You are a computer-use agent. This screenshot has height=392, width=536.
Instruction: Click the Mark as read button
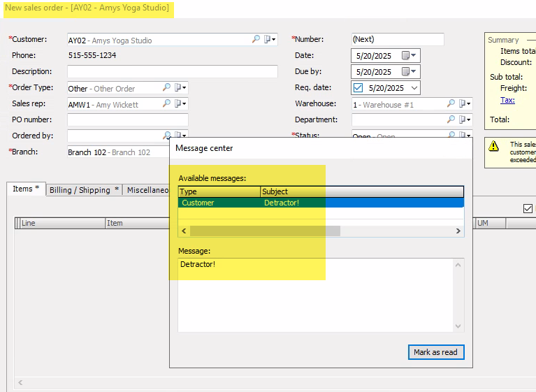[x=436, y=352]
